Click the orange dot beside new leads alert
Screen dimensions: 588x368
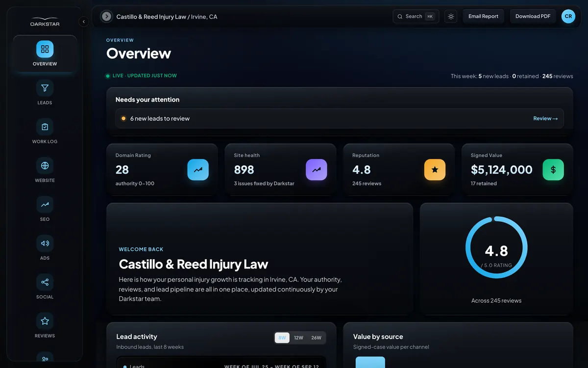coord(123,118)
